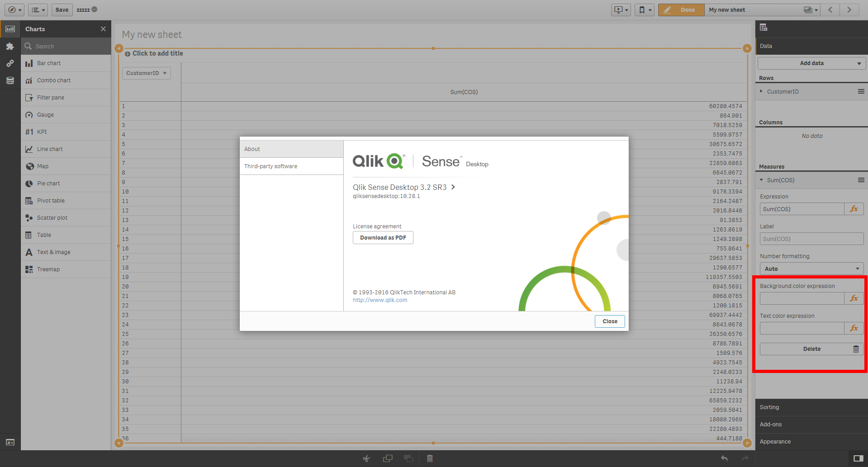
Task: Open the Number formatting Auto dropdown
Action: [812, 269]
